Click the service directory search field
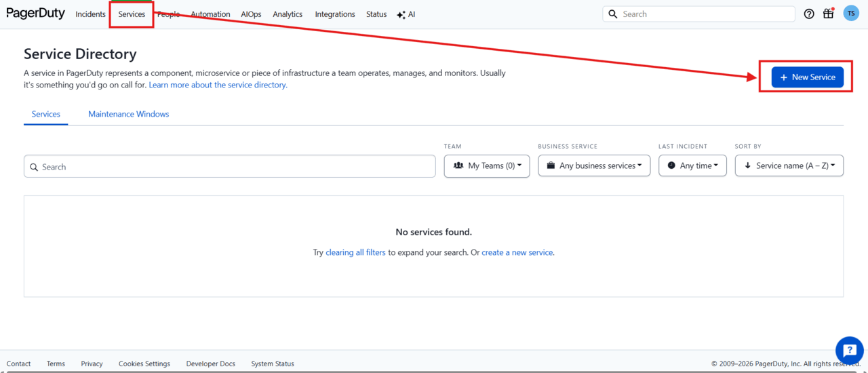This screenshot has width=868, height=373. click(x=230, y=167)
